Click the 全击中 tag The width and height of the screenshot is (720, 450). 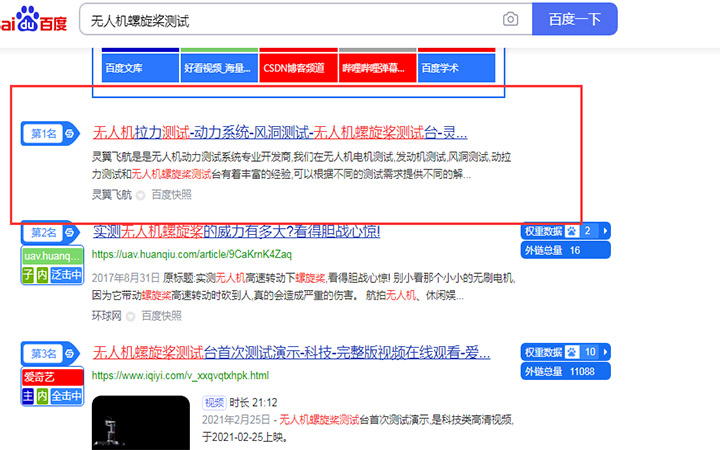point(66,396)
